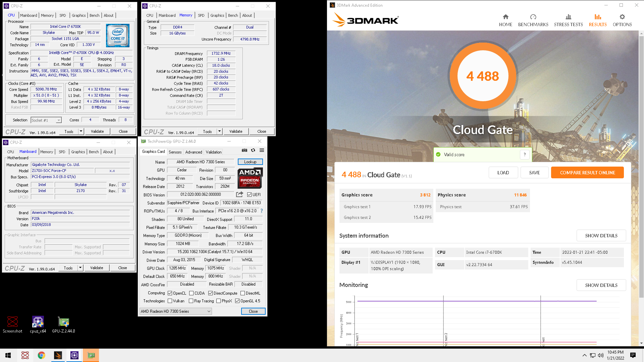Click the BIOS share/export icon in GPU-Z
The width and height of the screenshot is (644, 362).
(x=239, y=194)
